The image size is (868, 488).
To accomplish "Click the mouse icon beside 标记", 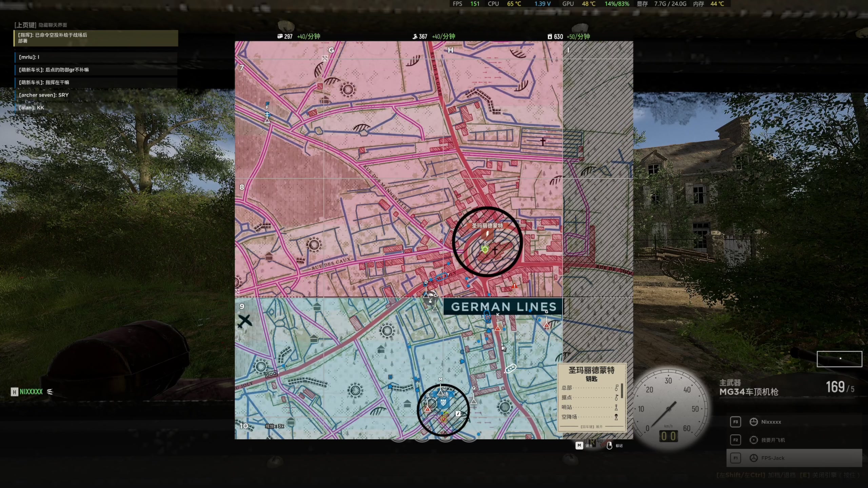I will click(x=609, y=445).
